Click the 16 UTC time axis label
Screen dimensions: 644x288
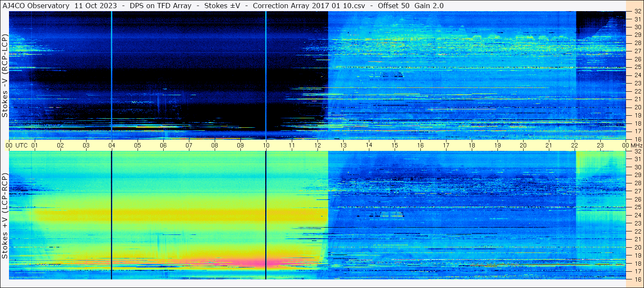click(420, 145)
